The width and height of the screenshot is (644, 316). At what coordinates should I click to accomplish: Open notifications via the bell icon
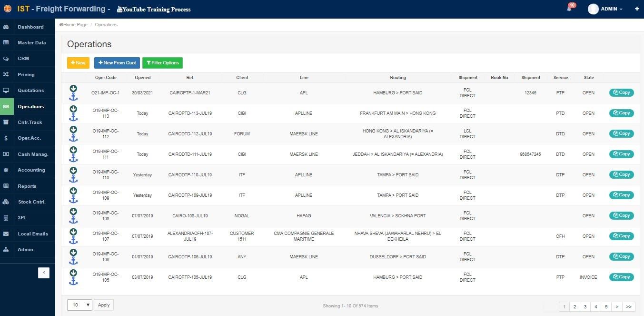point(568,9)
